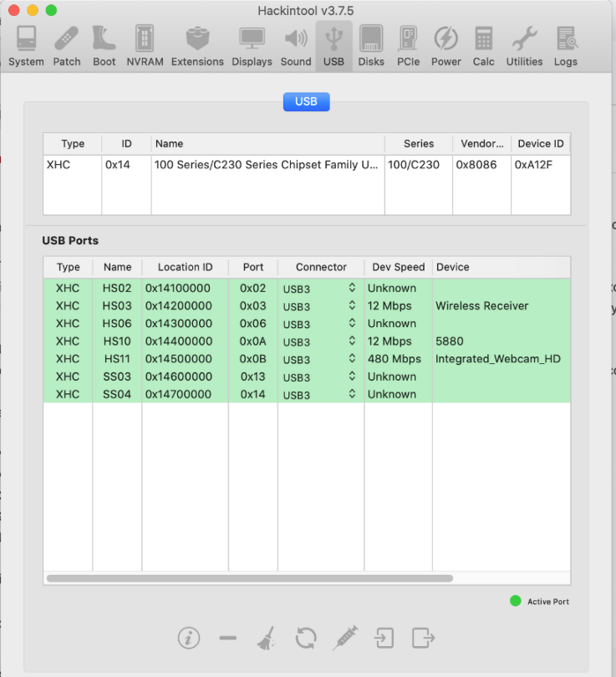Click the minus remove-port icon
This screenshot has width=616, height=677.
[227, 637]
